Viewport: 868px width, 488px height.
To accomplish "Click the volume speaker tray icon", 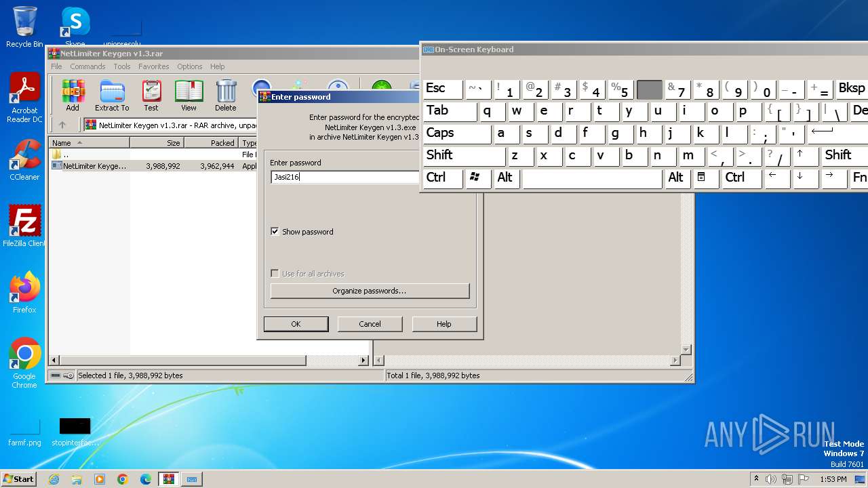I will (771, 479).
